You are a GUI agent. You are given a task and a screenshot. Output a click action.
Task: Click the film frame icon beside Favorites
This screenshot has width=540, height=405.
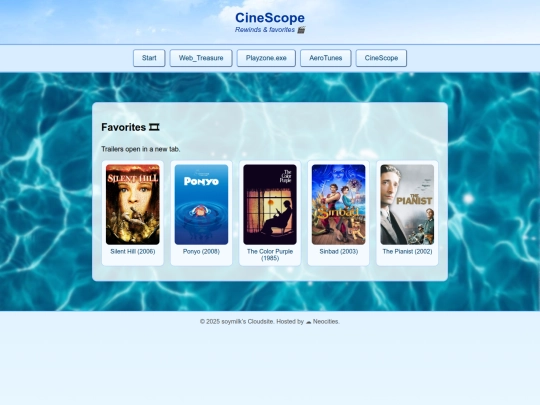(154, 127)
